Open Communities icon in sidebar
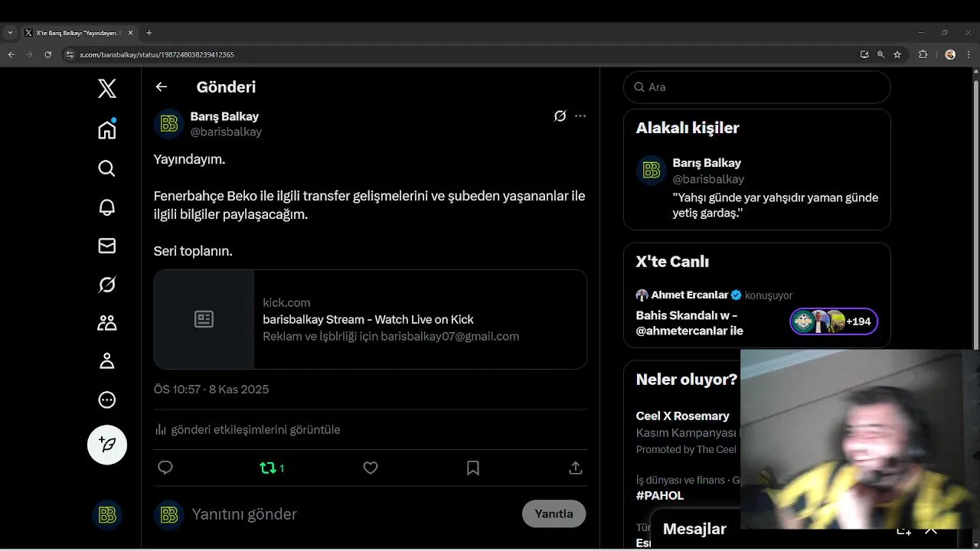Viewport: 980px width, 551px height. [107, 323]
